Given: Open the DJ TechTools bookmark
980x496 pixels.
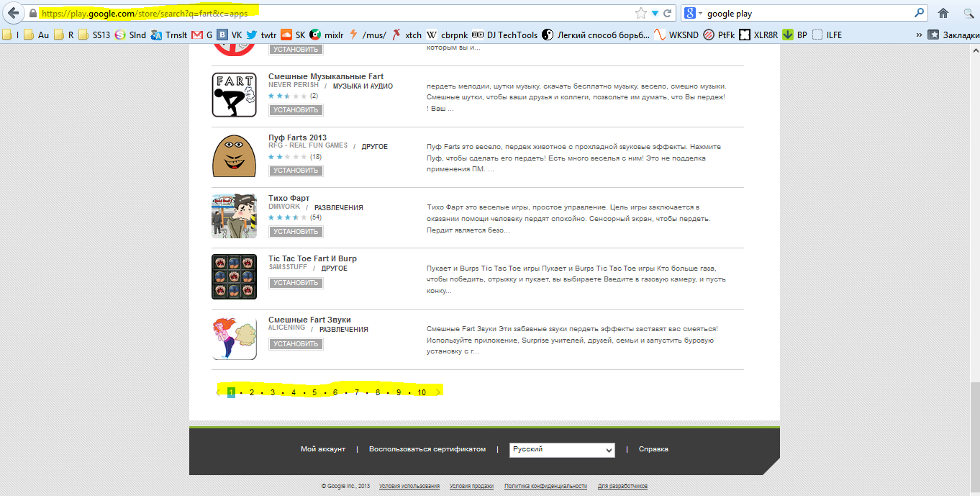Looking at the screenshot, I should coord(504,35).
